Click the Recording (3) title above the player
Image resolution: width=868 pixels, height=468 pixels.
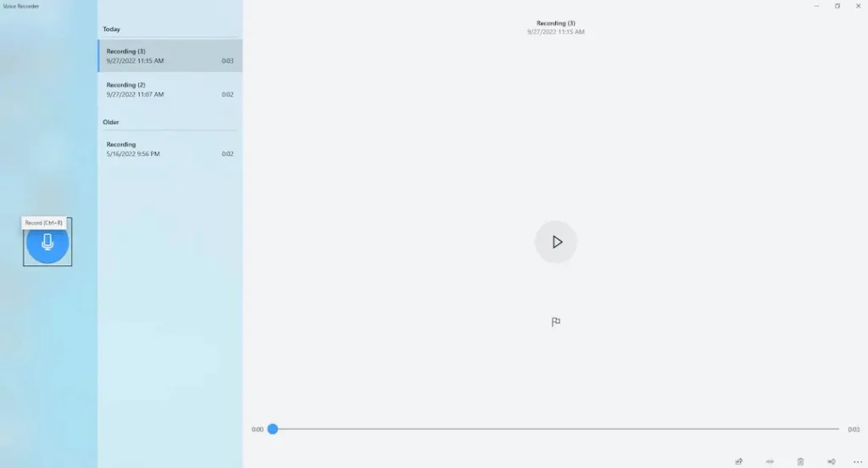[x=556, y=23]
